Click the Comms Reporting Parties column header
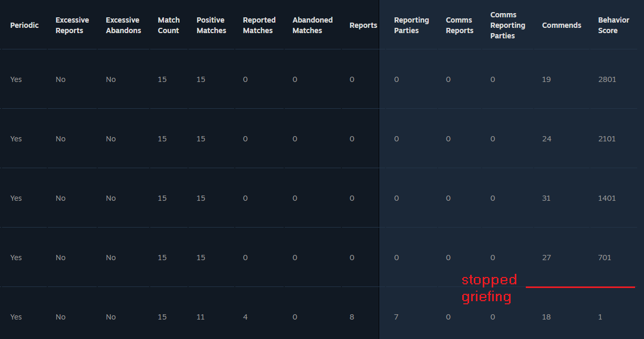The width and height of the screenshot is (644, 339). click(x=507, y=25)
